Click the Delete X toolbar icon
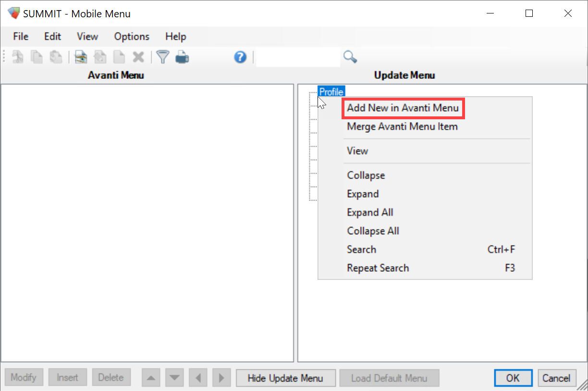This screenshot has width=588, height=391. 138,57
